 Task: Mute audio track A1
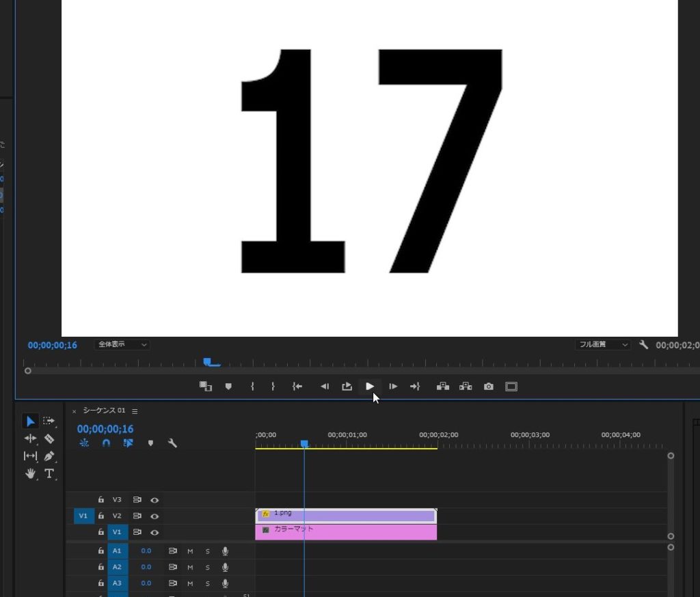[x=190, y=551]
